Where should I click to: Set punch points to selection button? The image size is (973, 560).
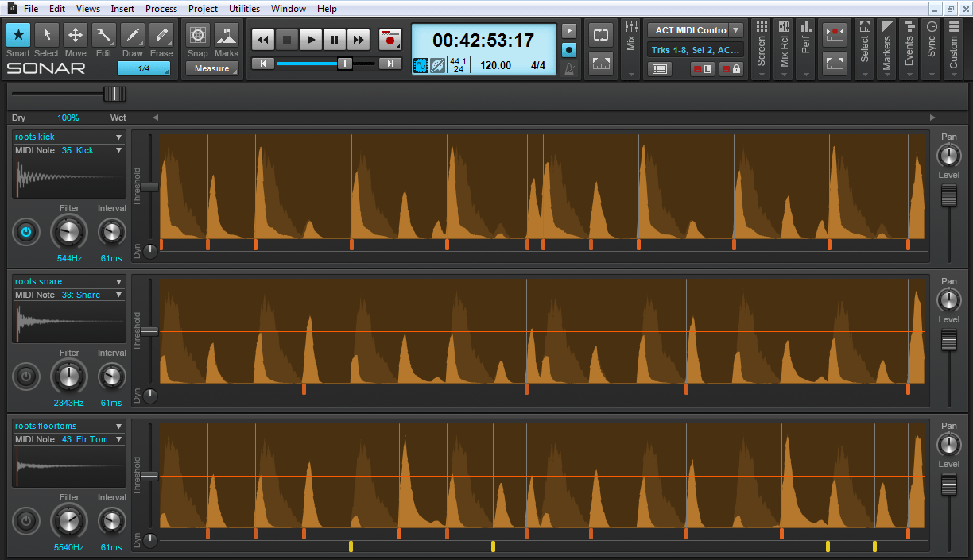pyautogui.click(x=835, y=64)
